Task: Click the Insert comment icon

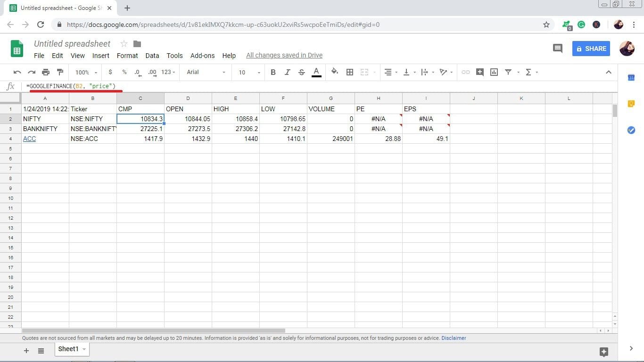Action: 480,72
